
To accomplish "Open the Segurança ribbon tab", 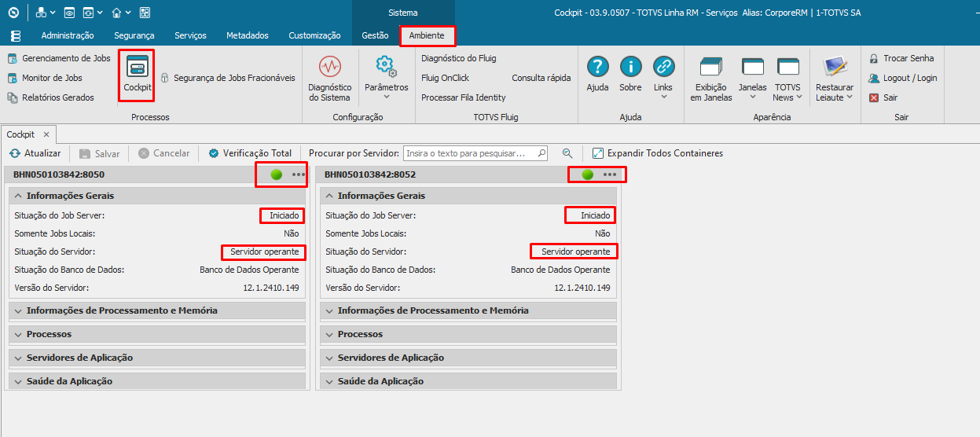I will (x=134, y=35).
